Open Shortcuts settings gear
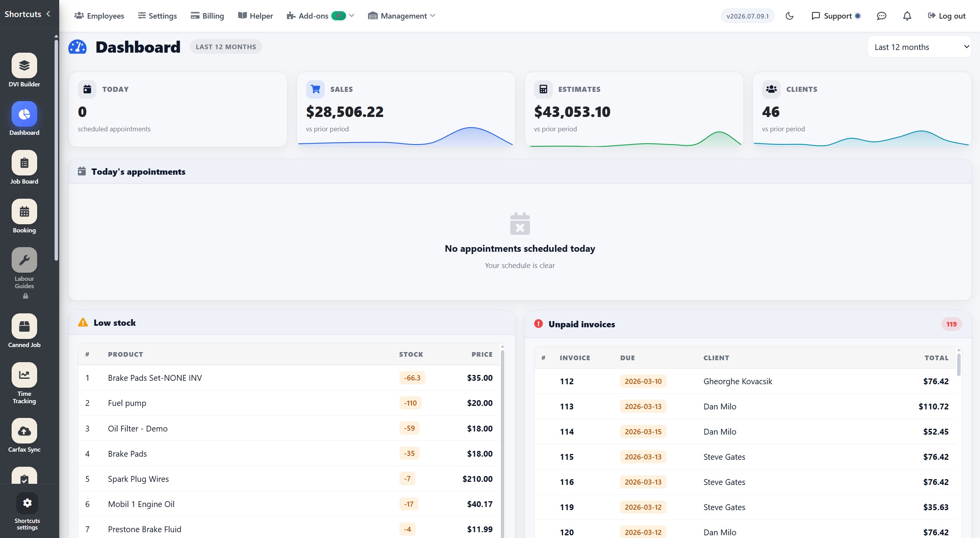The image size is (980, 538). [x=27, y=503]
